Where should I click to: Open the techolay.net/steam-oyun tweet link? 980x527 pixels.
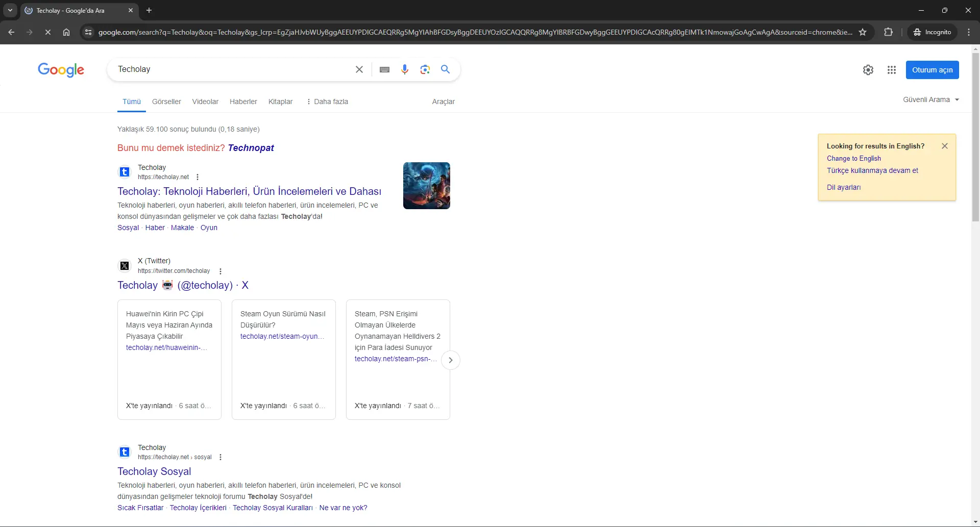point(282,336)
